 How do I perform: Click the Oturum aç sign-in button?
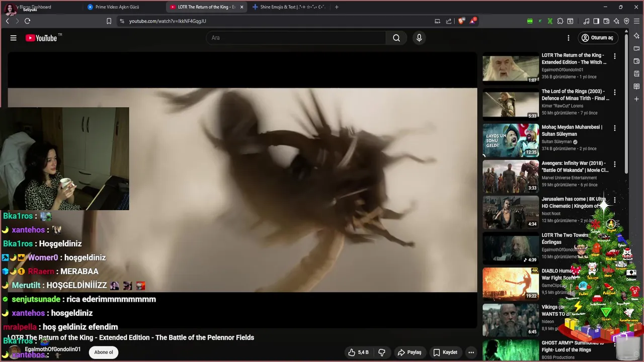pos(598,38)
